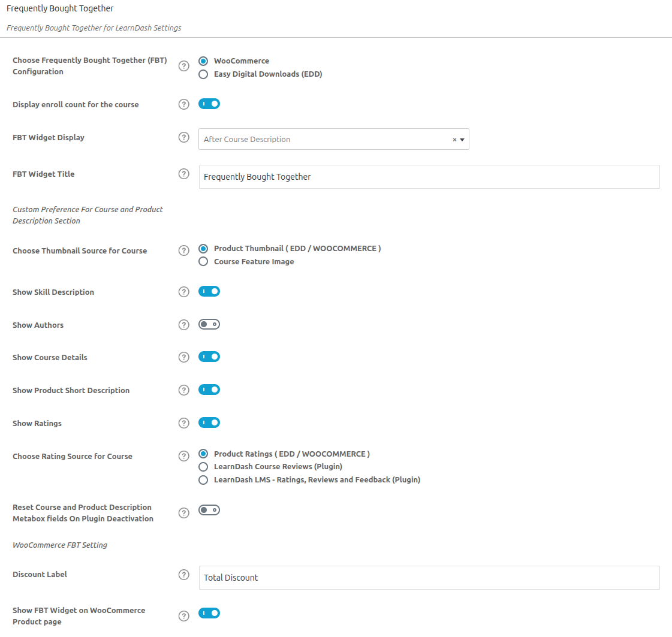Choose Course Feature Image as thumbnail source

tap(203, 261)
